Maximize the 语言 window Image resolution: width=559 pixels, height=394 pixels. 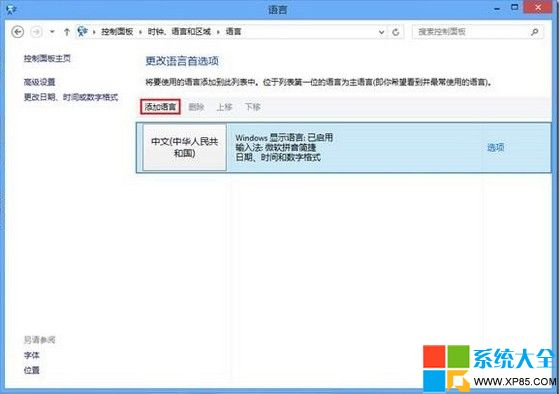[x=514, y=7]
